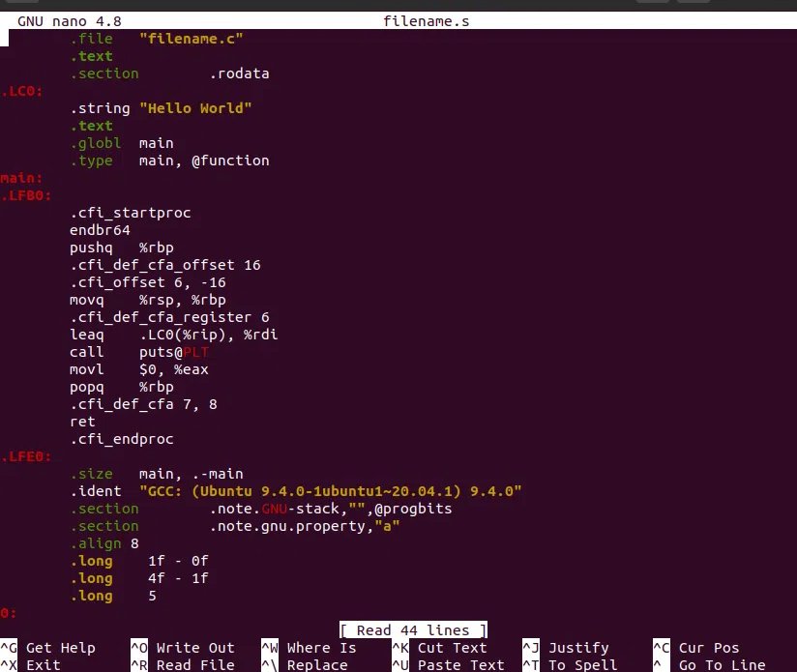Choose the ^R Read File shortcut
Image resolution: width=797 pixels, height=672 pixels.
183,664
